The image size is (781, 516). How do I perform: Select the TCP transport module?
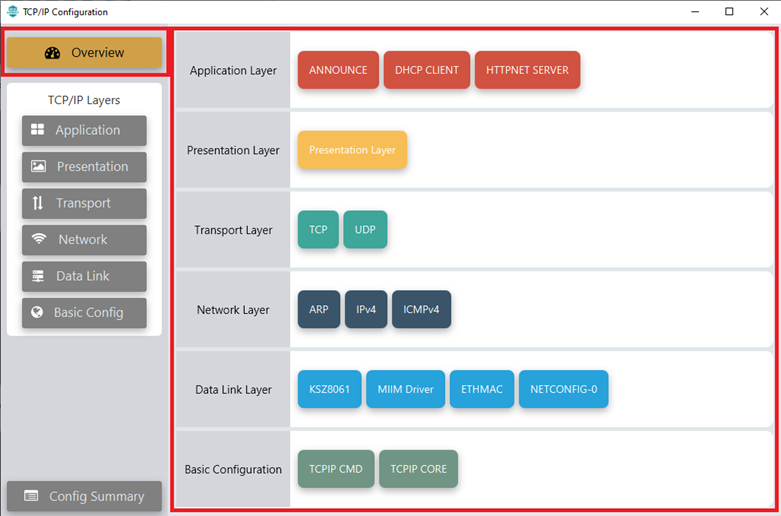coord(318,230)
